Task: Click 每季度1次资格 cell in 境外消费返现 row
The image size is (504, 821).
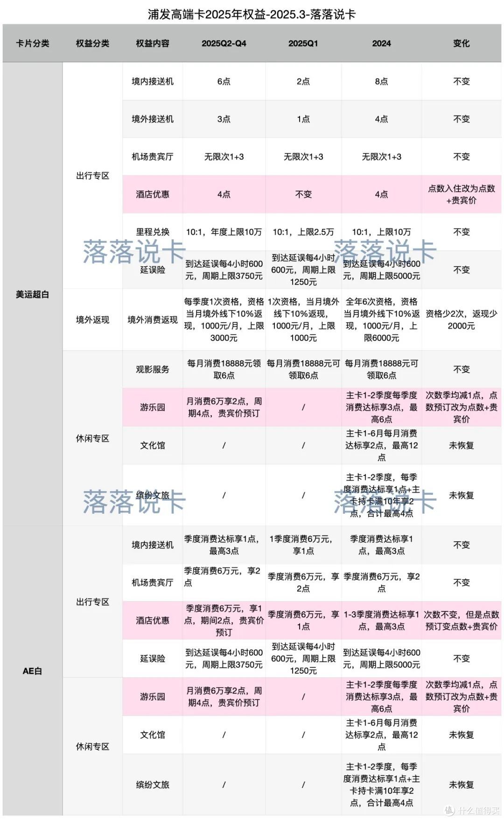Action: [x=224, y=320]
